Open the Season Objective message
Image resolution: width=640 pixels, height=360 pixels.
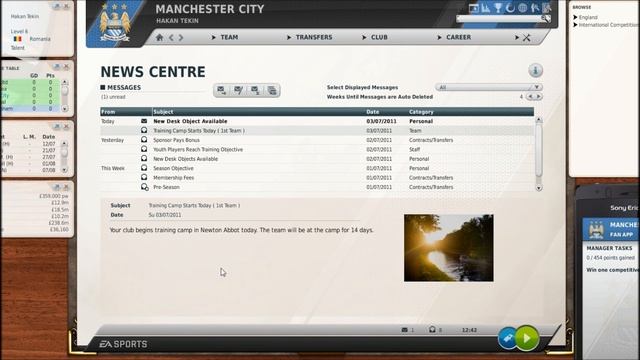[x=317, y=168]
